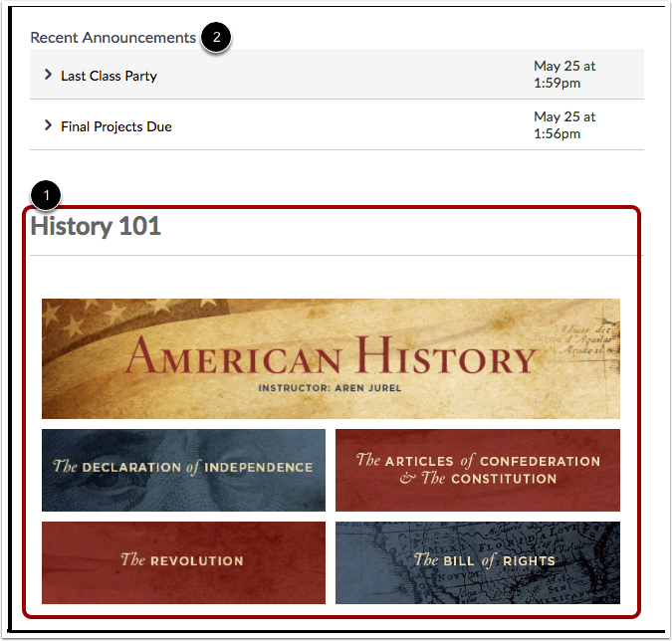Click the black number 1 callout badge
The image size is (672, 641).
click(x=46, y=195)
